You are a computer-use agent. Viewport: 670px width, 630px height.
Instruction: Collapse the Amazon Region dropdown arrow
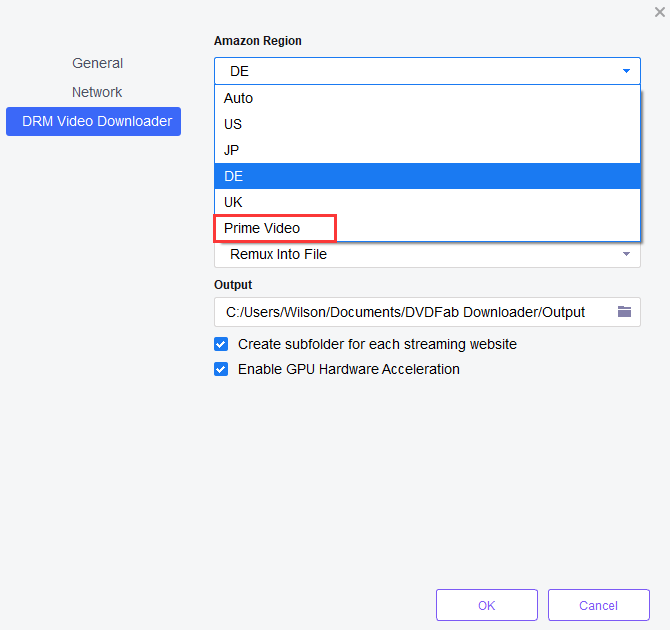coord(626,71)
